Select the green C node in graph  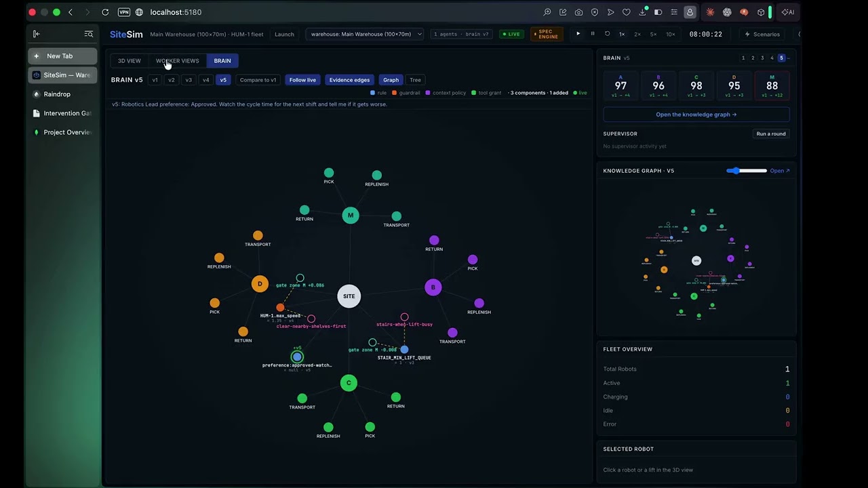coord(349,383)
